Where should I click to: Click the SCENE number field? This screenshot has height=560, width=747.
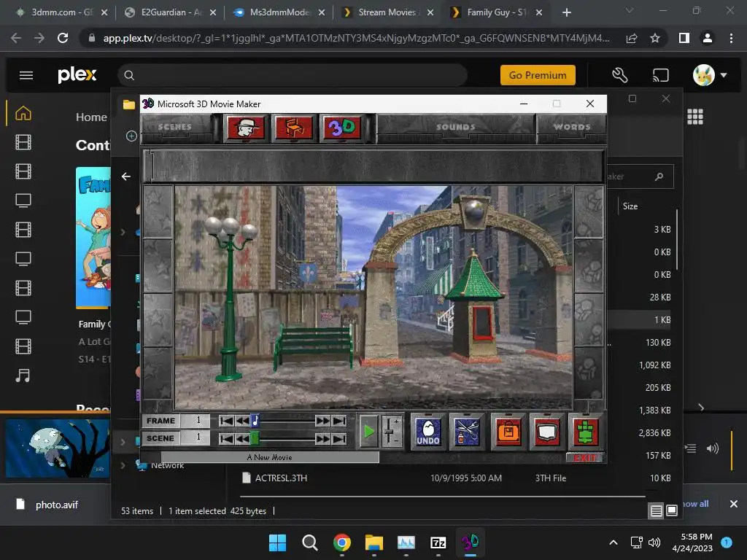click(x=195, y=437)
